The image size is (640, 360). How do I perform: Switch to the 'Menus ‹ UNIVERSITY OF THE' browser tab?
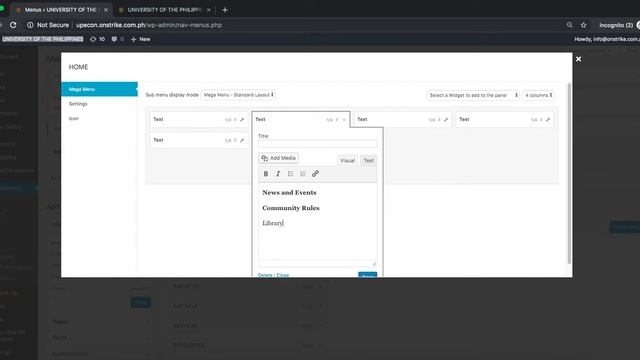60,10
